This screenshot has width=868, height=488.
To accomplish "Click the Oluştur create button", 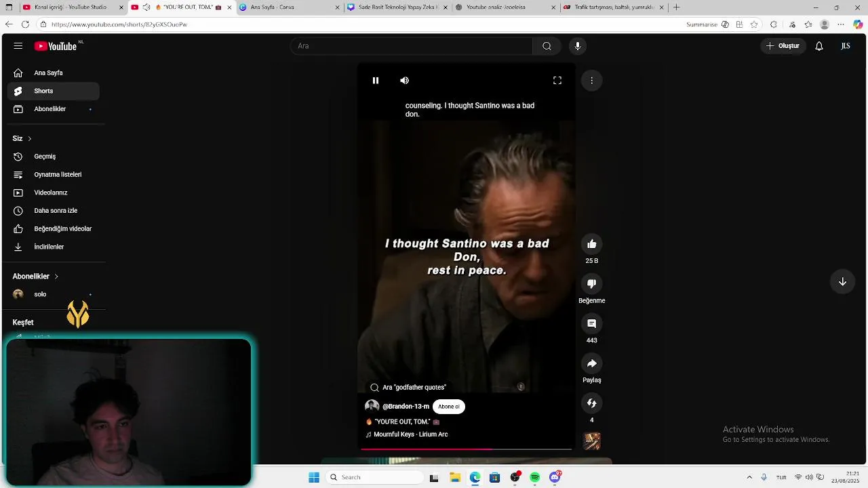I will 783,46.
